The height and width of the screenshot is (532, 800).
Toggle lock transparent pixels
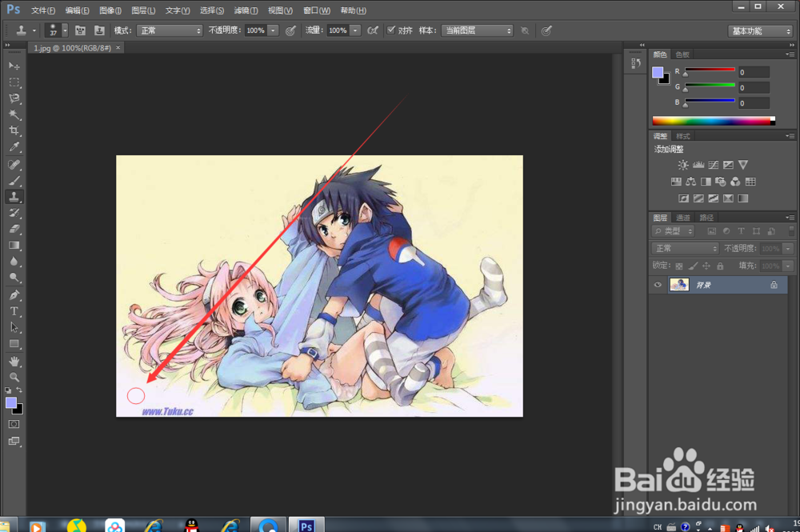click(678, 266)
